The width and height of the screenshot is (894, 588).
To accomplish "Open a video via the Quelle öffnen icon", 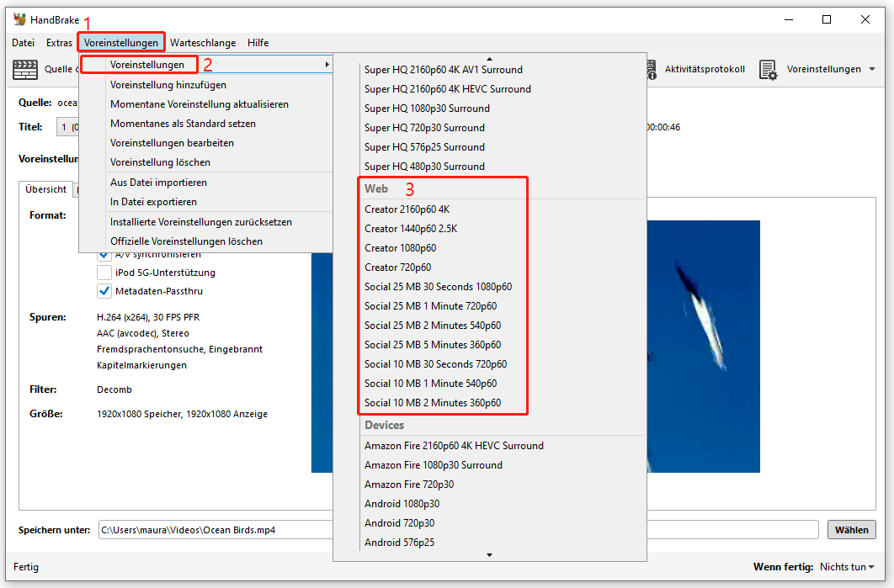I will (25, 69).
